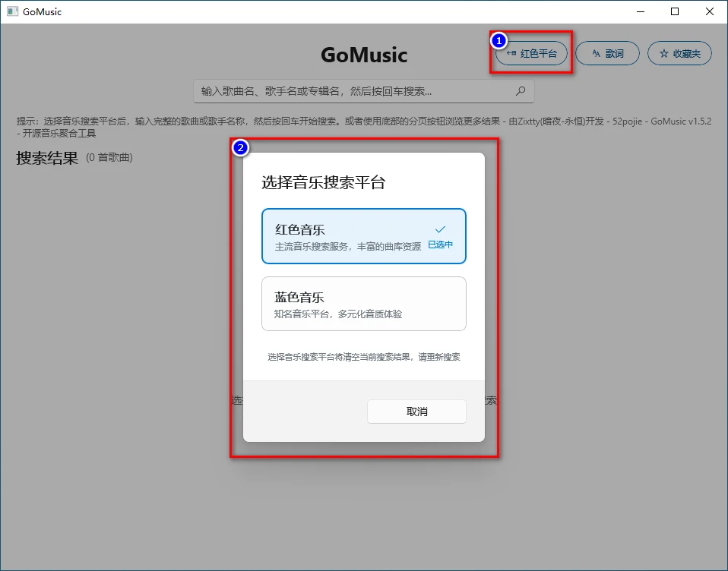Click the blue annotation badge numbered 2
Image resolution: width=728 pixels, height=571 pixels.
tap(240, 148)
